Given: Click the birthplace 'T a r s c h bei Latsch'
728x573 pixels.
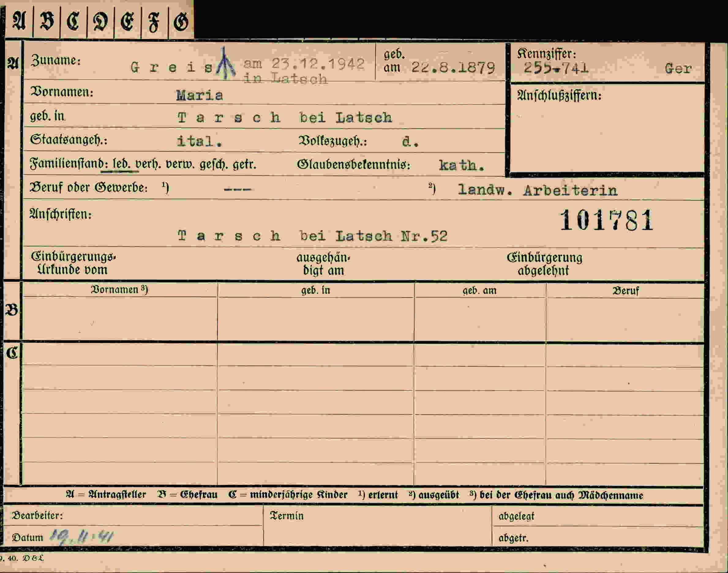Looking at the screenshot, I should tap(285, 118).
